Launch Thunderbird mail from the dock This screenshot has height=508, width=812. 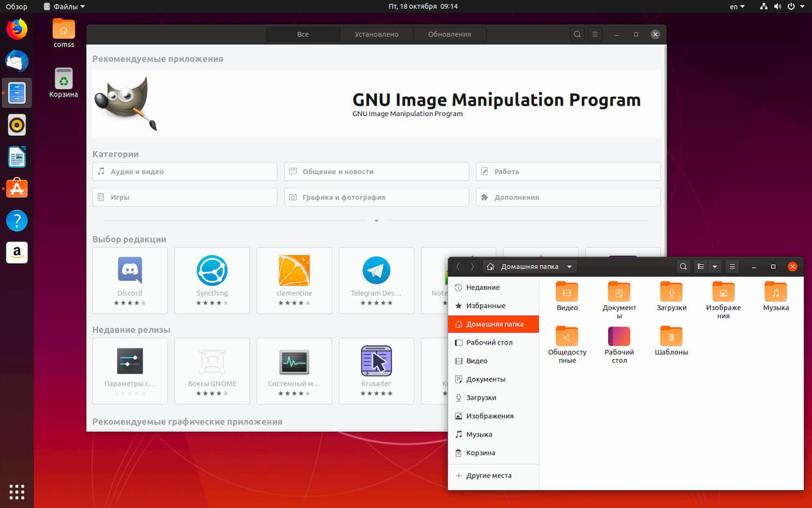click(17, 61)
